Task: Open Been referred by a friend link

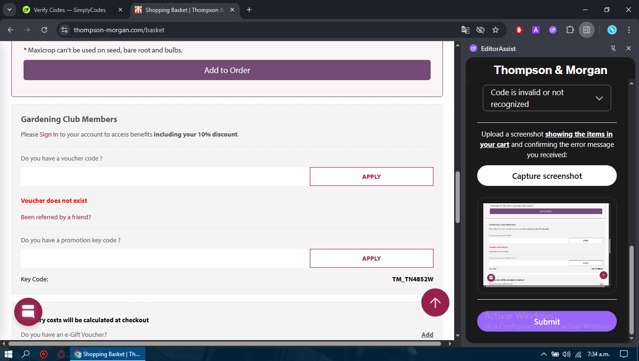Action: click(x=56, y=217)
